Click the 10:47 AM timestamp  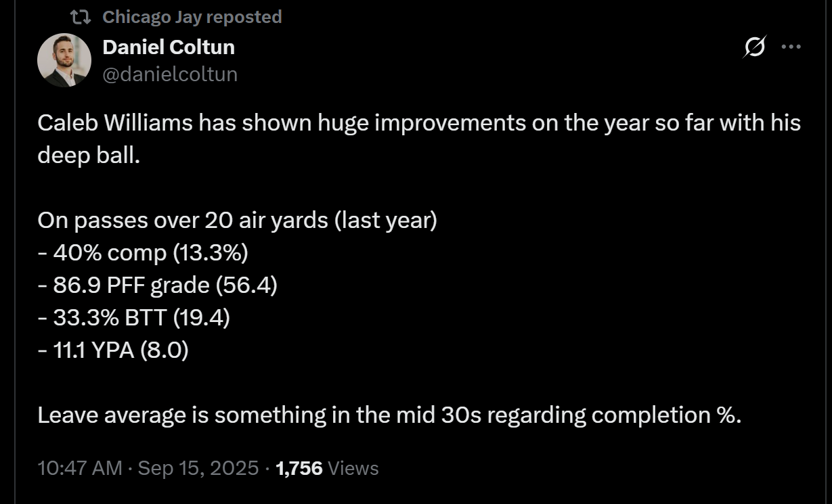(81, 467)
